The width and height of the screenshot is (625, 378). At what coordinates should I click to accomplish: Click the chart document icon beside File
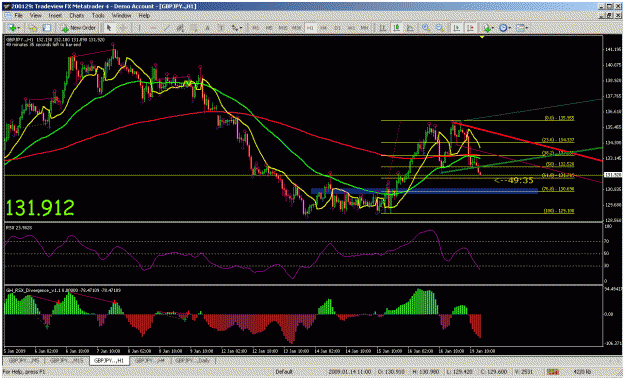[x=8, y=16]
